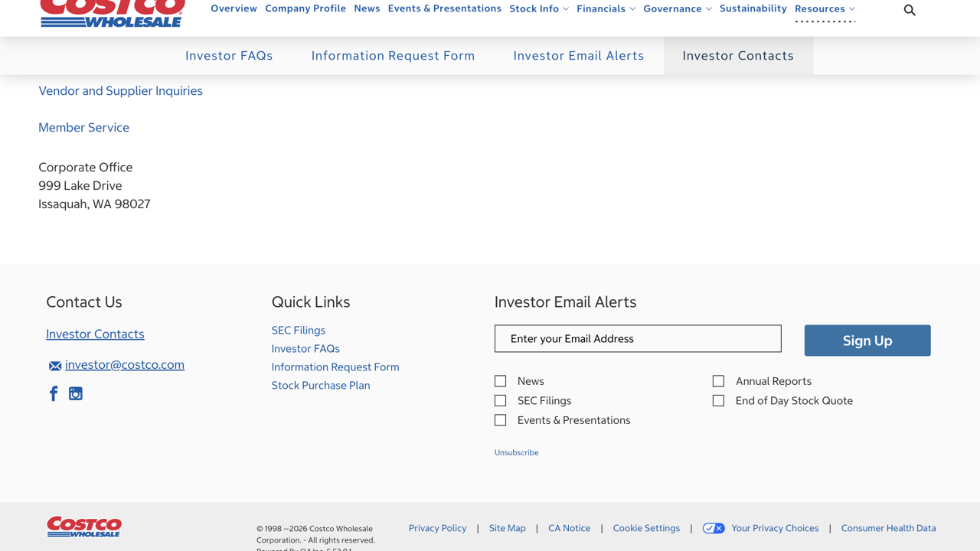Check the News alert checkbox
Screen dimensions: 980x551
pos(500,381)
